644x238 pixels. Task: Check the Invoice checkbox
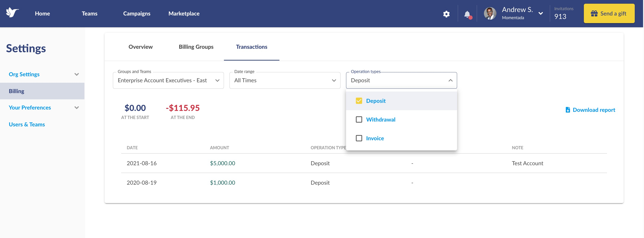359,138
